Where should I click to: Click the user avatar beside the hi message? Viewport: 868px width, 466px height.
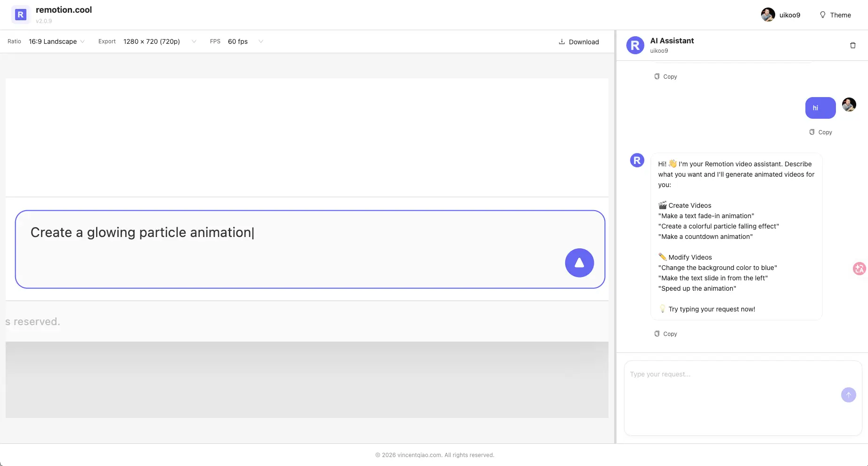pyautogui.click(x=849, y=105)
